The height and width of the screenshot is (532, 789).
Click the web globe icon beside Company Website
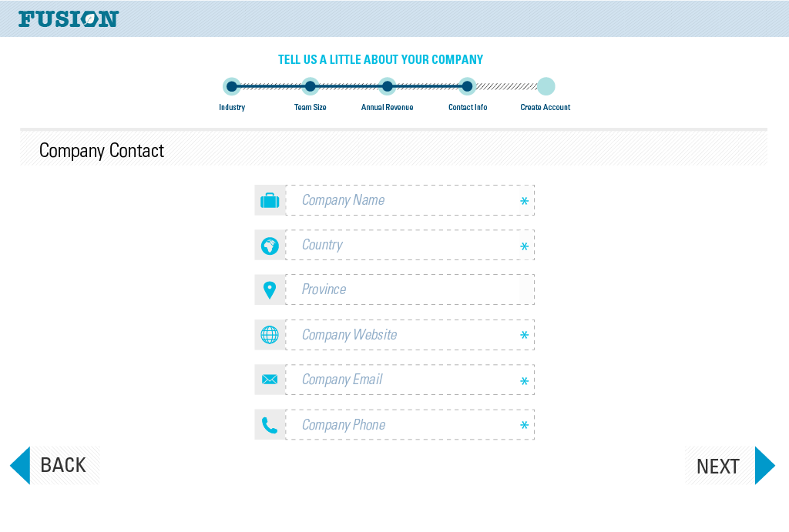[270, 334]
